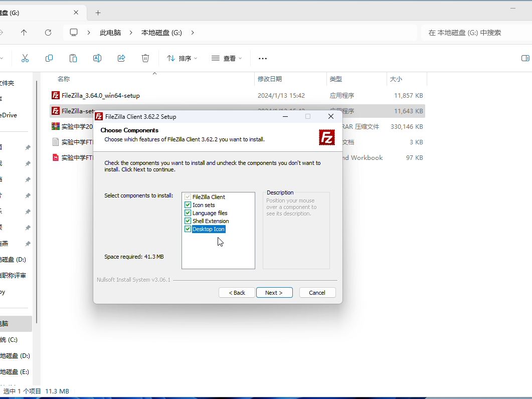This screenshot has width=532, height=399.
Task: Click the Paste clipboard icon in Explorer toolbar
Action: [73, 58]
